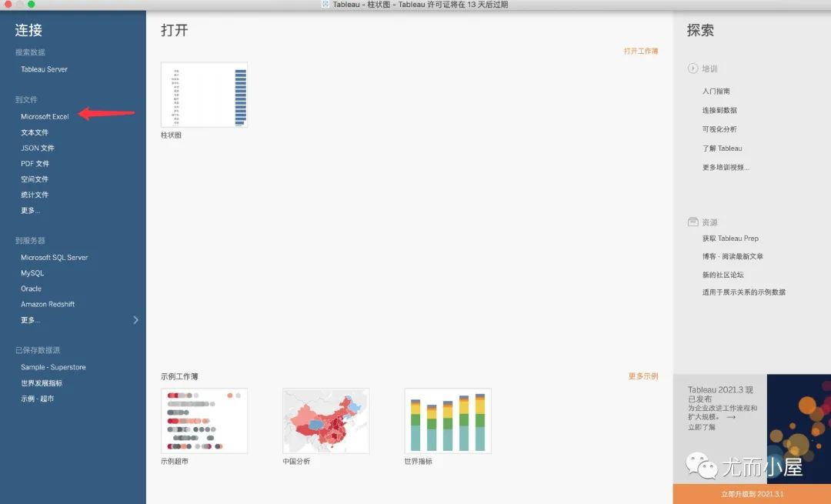
Task: Choose the PDF 文件 connector
Action: 35,164
